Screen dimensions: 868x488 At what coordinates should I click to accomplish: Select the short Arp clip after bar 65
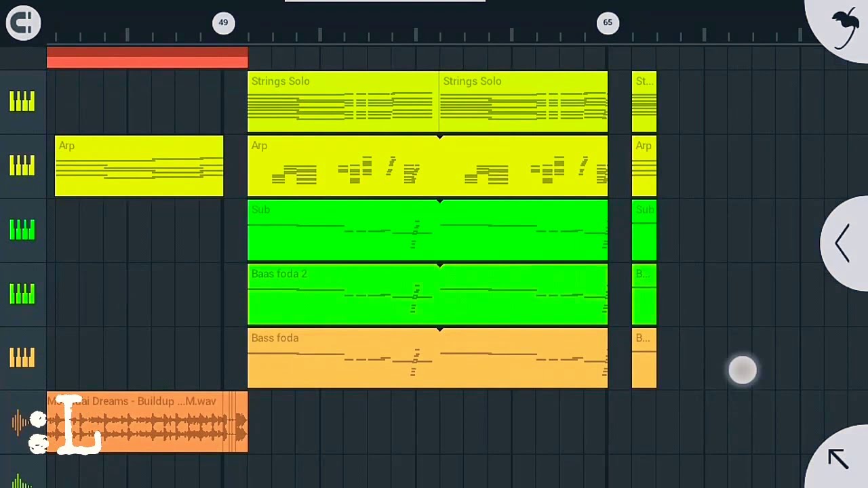point(644,166)
